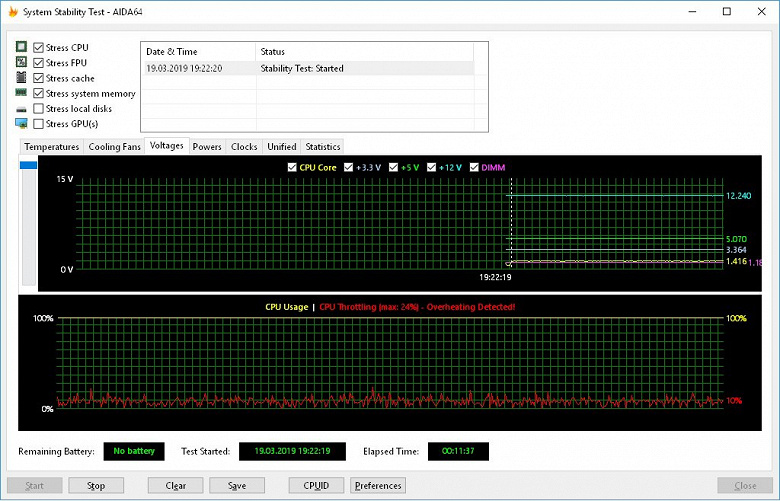780x501 pixels.
Task: Open the CPUID panel
Action: point(316,486)
